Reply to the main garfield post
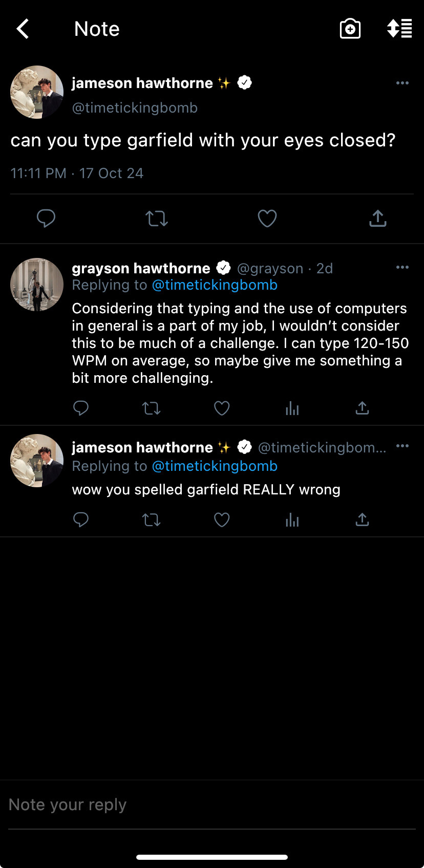The height and width of the screenshot is (868, 424). (46, 219)
